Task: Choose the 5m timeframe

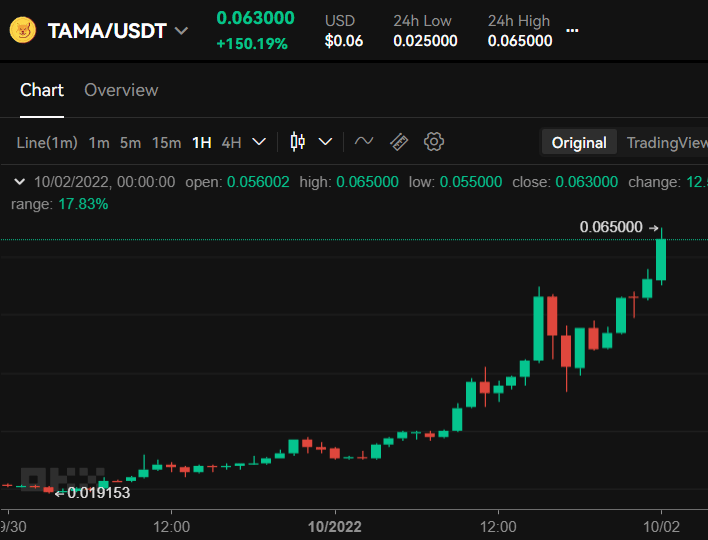Action: (130, 142)
